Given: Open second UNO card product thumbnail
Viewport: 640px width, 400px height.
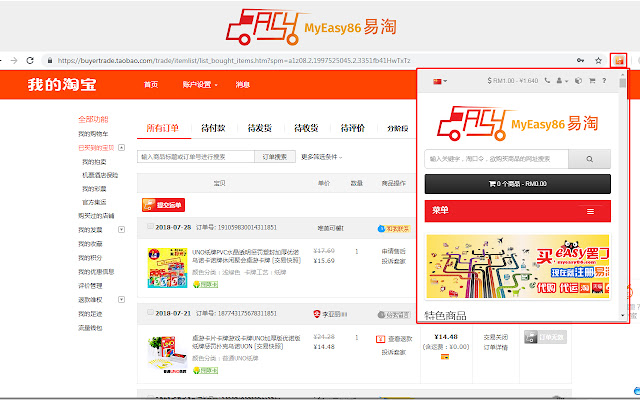Looking at the screenshot, I should click(x=167, y=354).
